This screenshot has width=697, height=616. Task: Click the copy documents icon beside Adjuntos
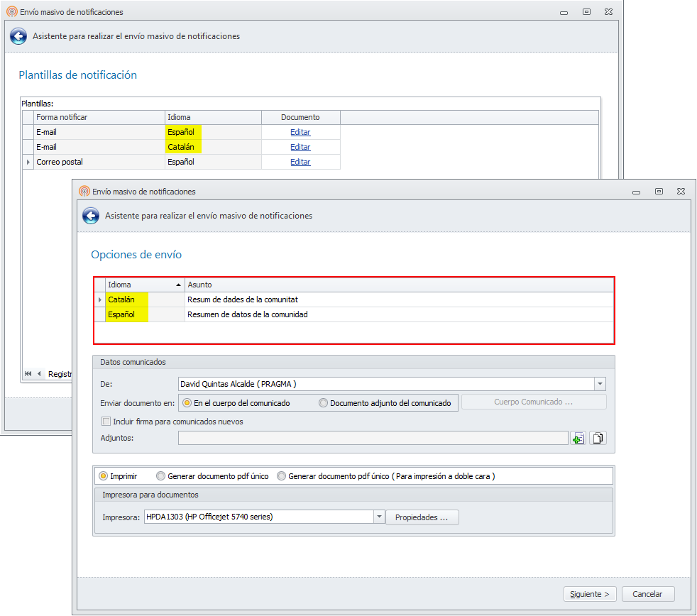(x=598, y=438)
